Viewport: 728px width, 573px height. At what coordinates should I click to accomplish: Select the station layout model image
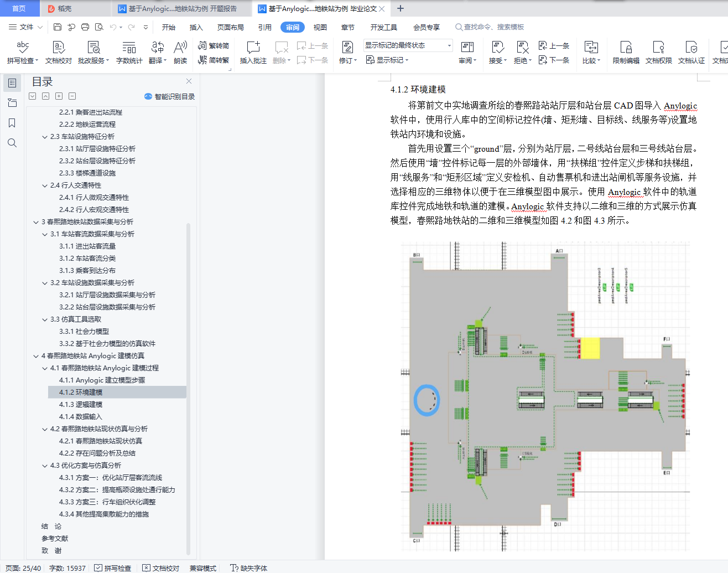pyautogui.click(x=545, y=396)
